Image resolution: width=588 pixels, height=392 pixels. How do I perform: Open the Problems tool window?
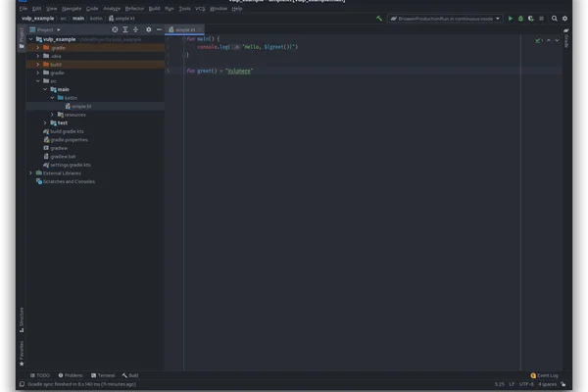click(71, 375)
